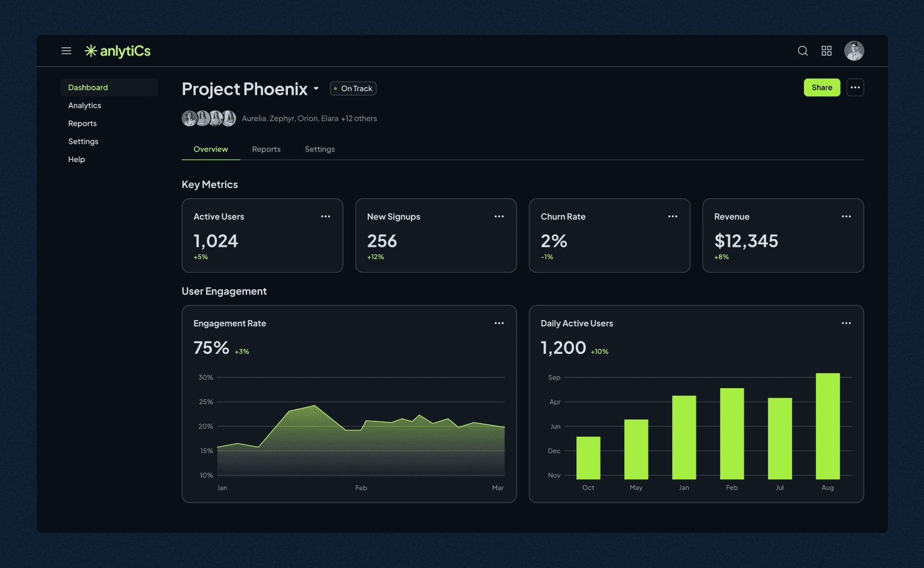The image size is (924, 568).
Task: Open Reports in the sidebar
Action: [82, 124]
